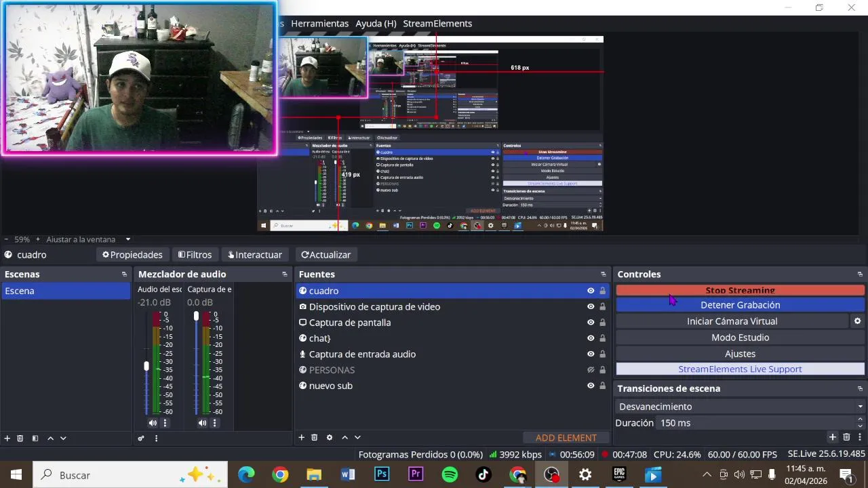Zoom out preview with minus icon
The width and height of the screenshot is (868, 488).
point(6,239)
